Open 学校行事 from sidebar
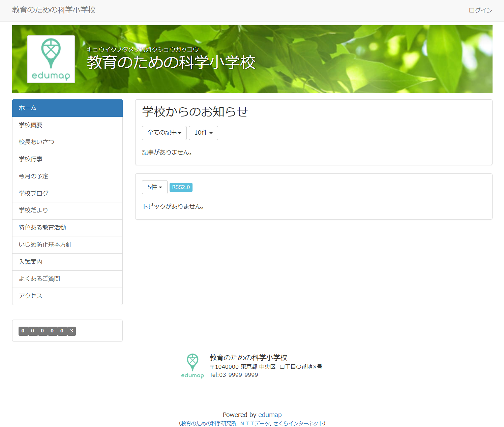504x427 pixels. (67, 159)
